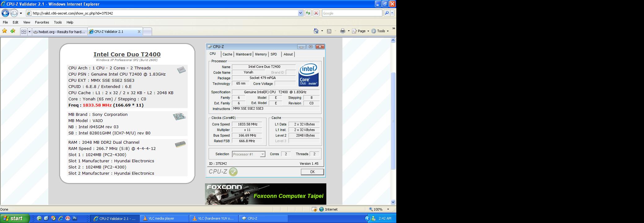This screenshot has height=223, width=644.
Task: Expand the tab list dropdown arrow
Action: tap(29, 32)
